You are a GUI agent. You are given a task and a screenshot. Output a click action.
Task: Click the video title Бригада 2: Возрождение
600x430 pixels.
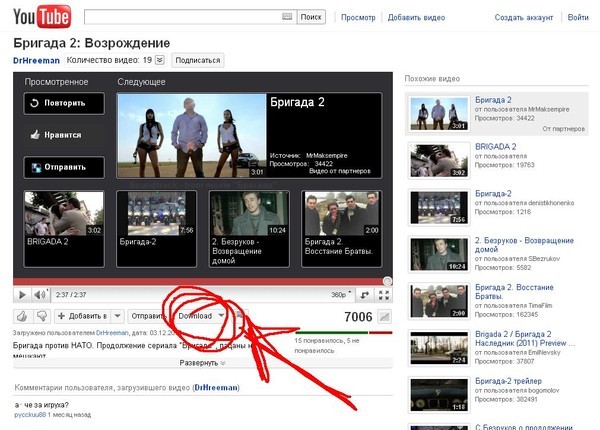coord(91,43)
